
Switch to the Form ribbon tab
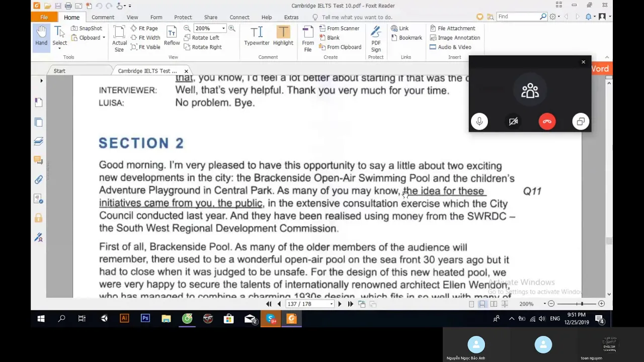point(156,17)
